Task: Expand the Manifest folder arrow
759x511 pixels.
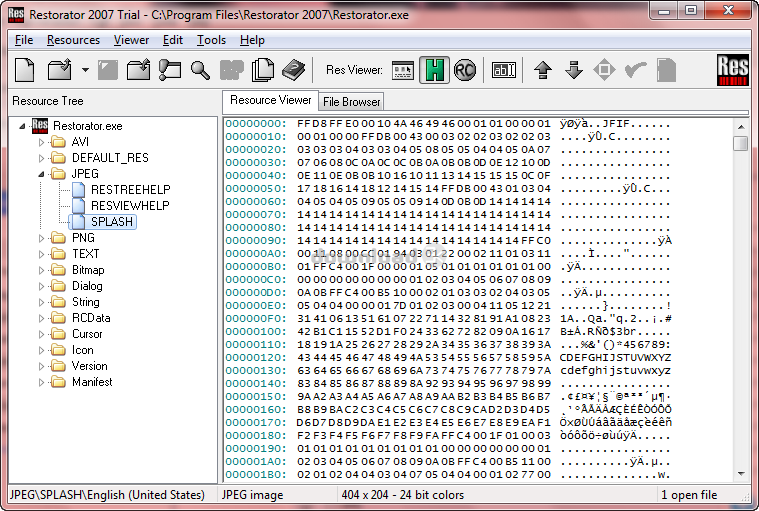Action: pos(41,382)
